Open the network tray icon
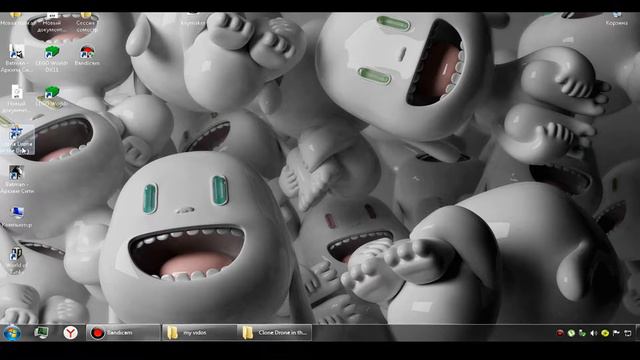This screenshot has width=640, height=360. pyautogui.click(x=582, y=333)
